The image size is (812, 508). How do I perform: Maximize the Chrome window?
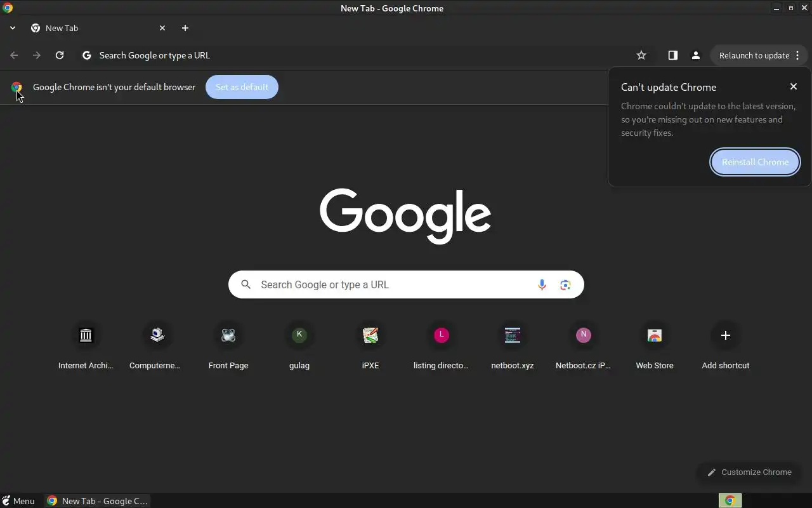click(x=790, y=8)
